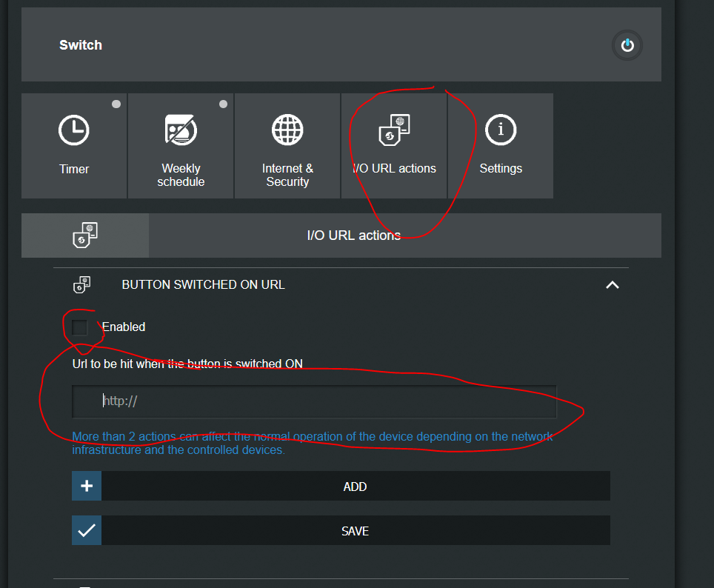Click the blue More than 2 actions warning
This screenshot has height=588, width=714.
click(313, 443)
